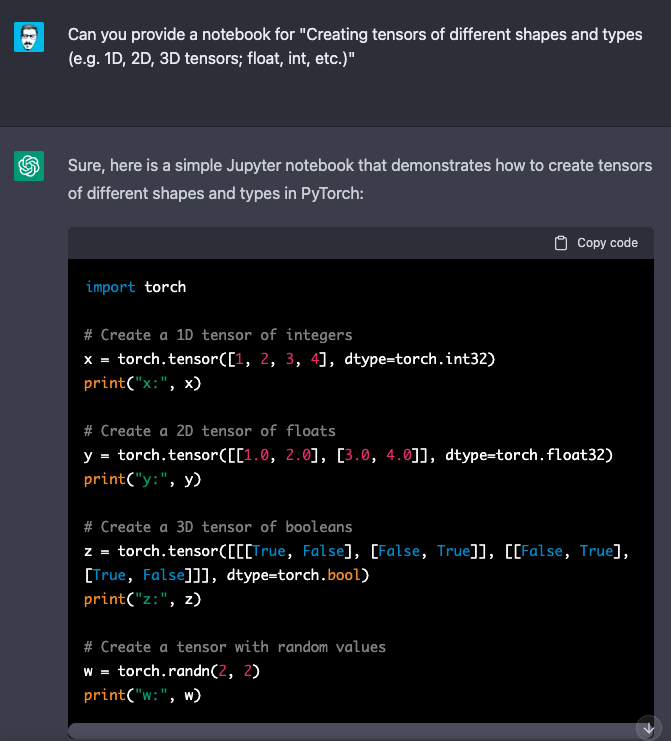This screenshot has height=741, width=671.
Task: Click the line print("y:", y)
Action: [x=143, y=479]
